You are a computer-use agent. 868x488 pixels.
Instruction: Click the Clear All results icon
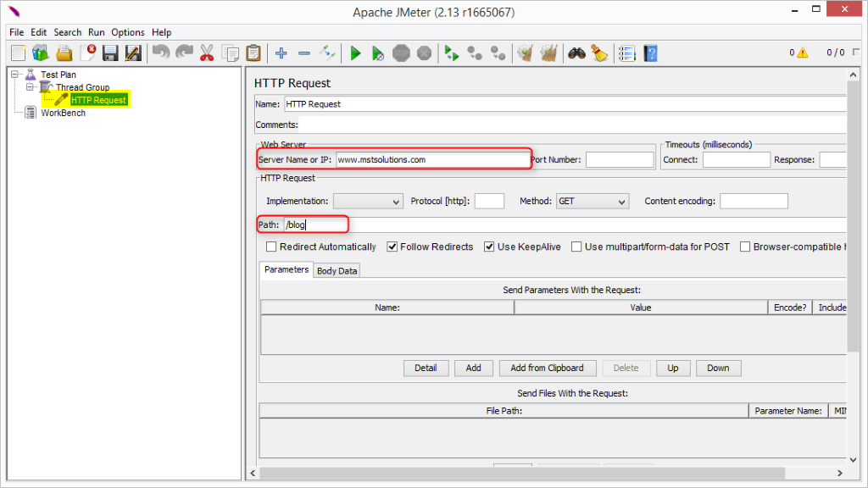(548, 53)
